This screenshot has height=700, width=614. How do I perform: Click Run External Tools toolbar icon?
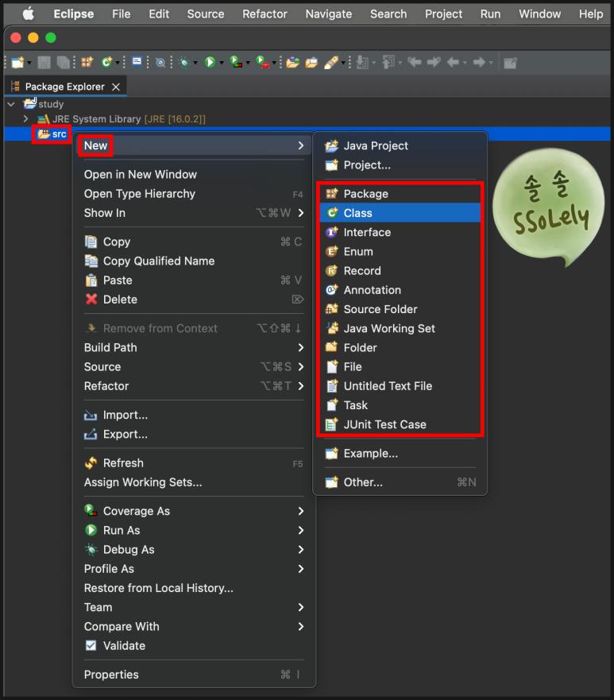(x=263, y=63)
